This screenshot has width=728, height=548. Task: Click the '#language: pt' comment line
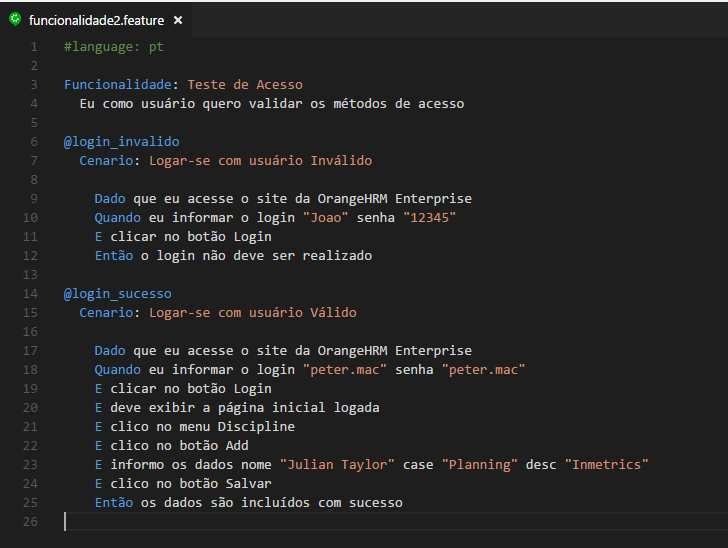114,47
